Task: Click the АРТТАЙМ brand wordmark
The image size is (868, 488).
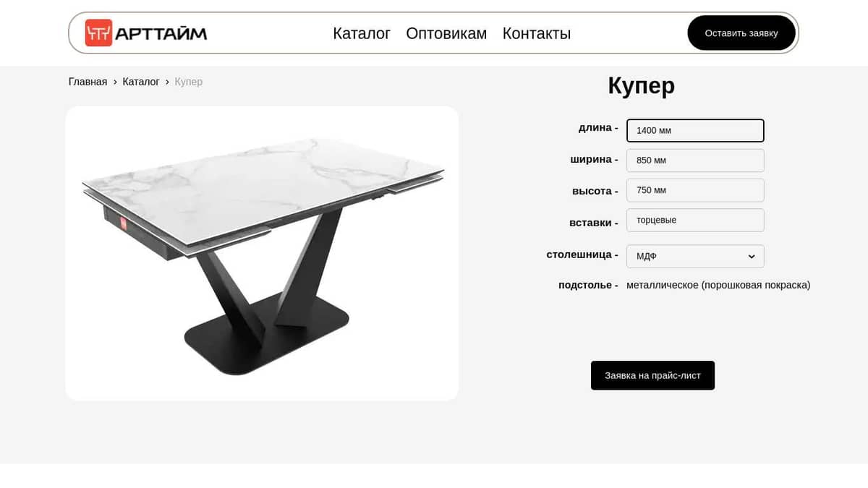Action: coord(161,33)
